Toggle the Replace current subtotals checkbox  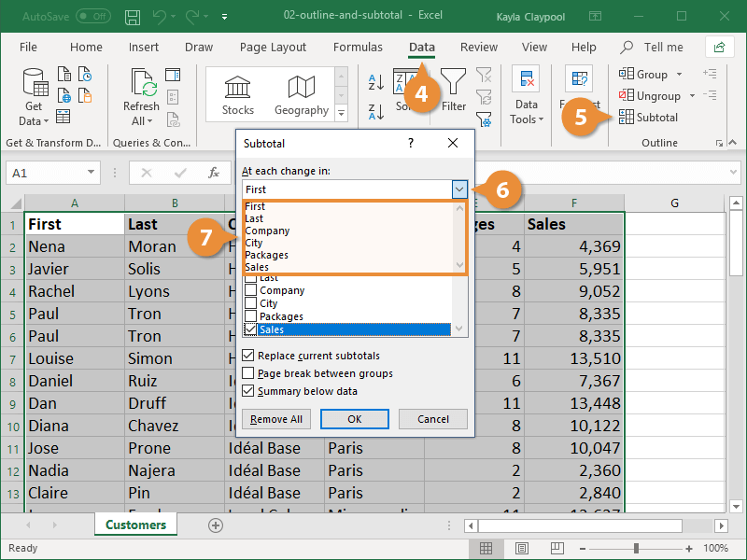tap(247, 355)
